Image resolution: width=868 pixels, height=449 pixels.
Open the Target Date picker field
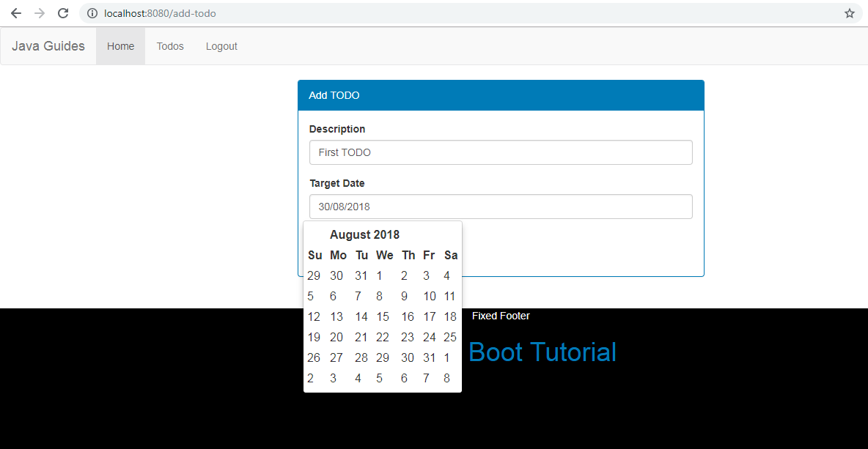tap(501, 207)
